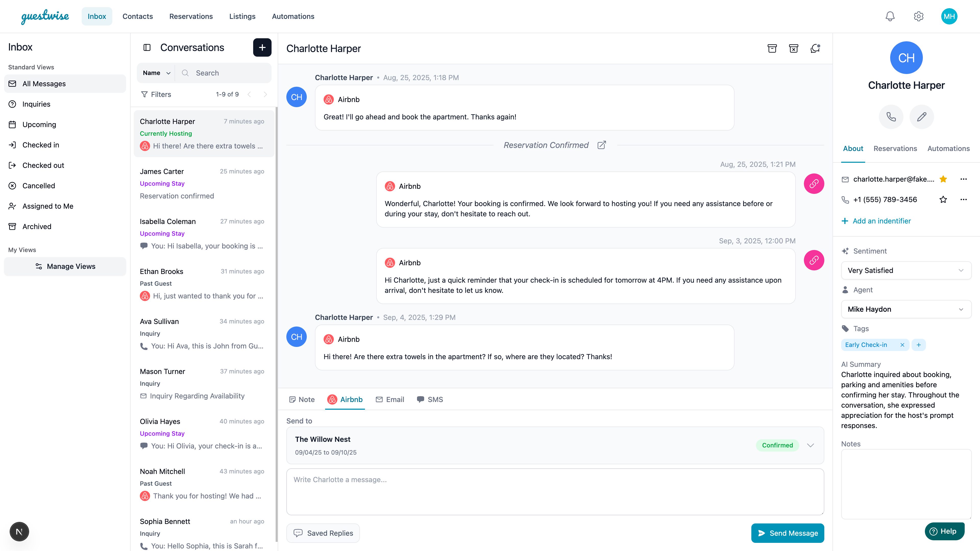Start a new conversation with plus button
The height and width of the screenshot is (551, 980).
tap(262, 47)
